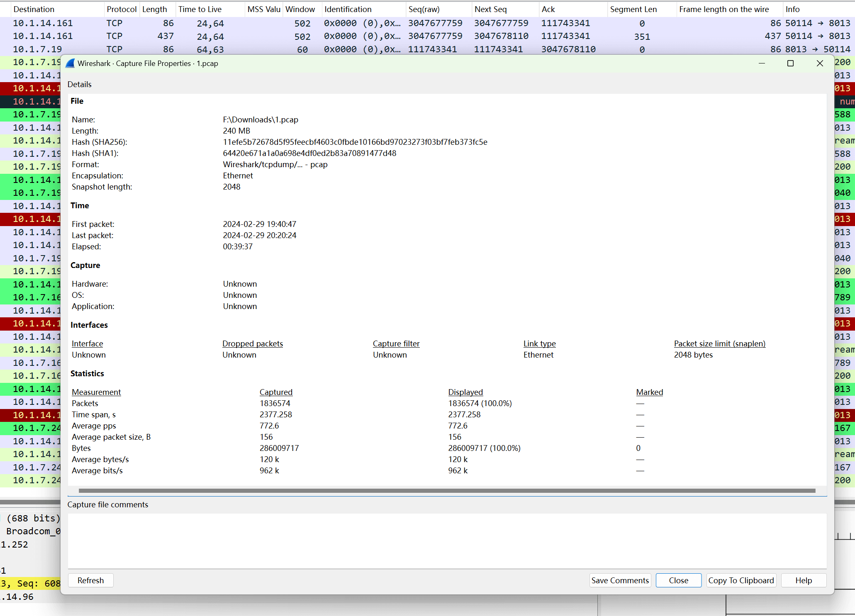855x616 pixels.
Task: Click Packet size limit (snaplen) heading
Action: coord(720,343)
